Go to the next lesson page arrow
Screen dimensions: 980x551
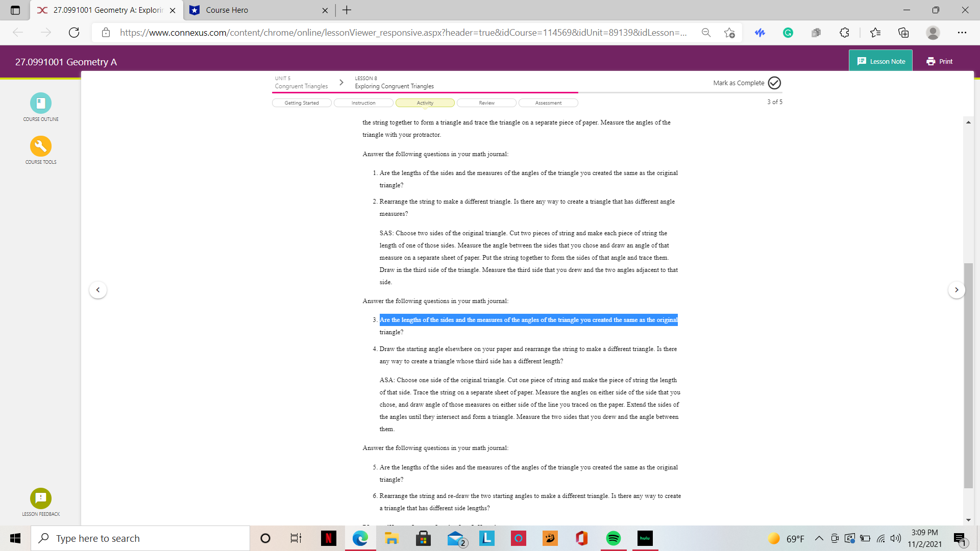[957, 290]
